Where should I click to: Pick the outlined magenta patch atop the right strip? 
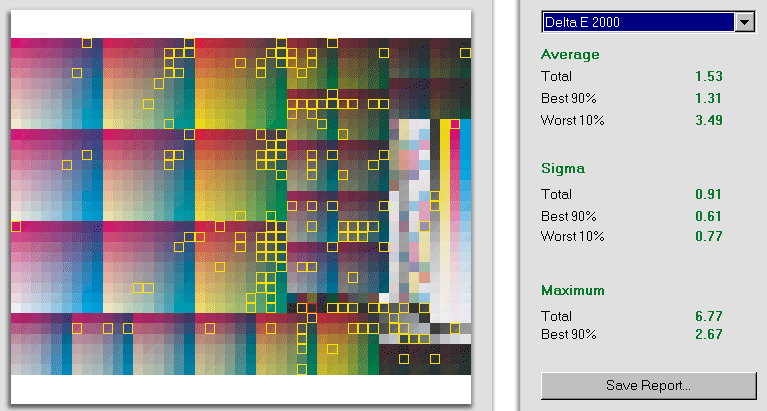coord(455,124)
